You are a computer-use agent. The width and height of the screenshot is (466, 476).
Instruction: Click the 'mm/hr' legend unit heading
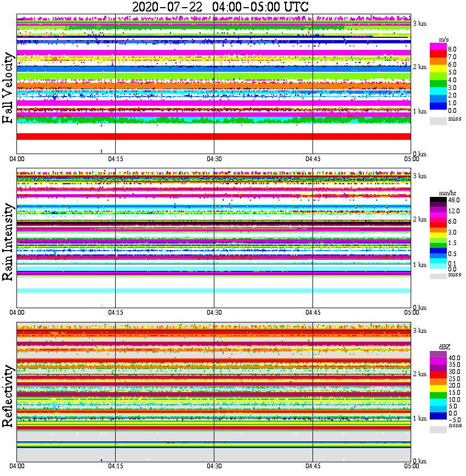(x=447, y=194)
